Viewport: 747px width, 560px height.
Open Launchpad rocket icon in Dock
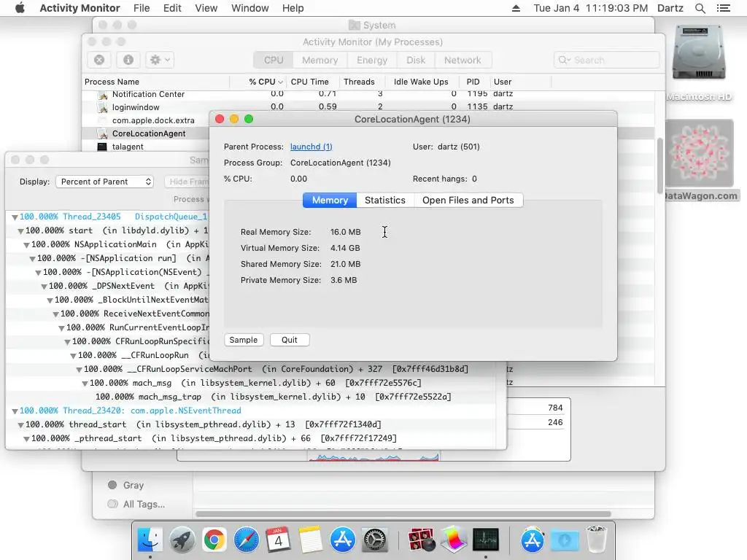point(182,540)
